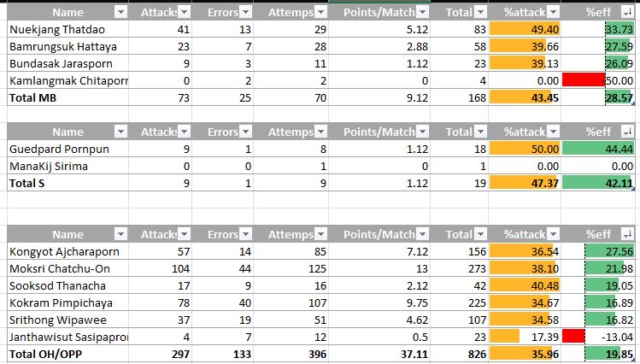Expand Errors filter in third table
Screen dimensions: 640x364
[x=245, y=234]
